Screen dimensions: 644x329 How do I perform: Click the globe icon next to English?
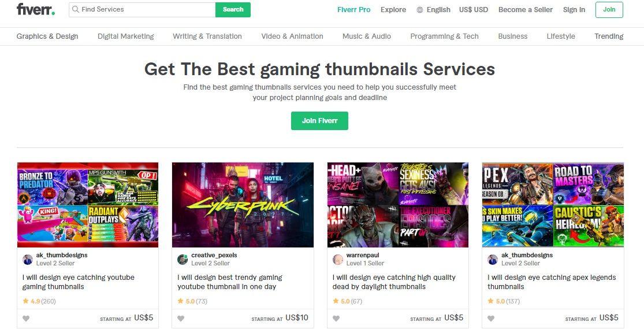pyautogui.click(x=420, y=10)
